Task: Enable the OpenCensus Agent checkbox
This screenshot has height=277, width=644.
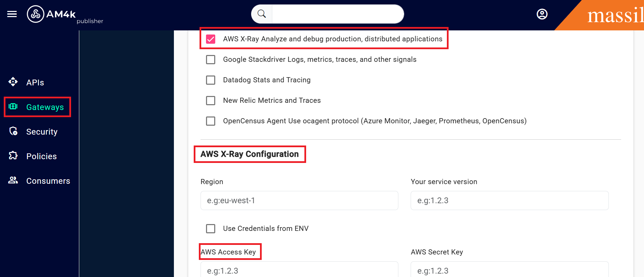Action: [x=211, y=121]
